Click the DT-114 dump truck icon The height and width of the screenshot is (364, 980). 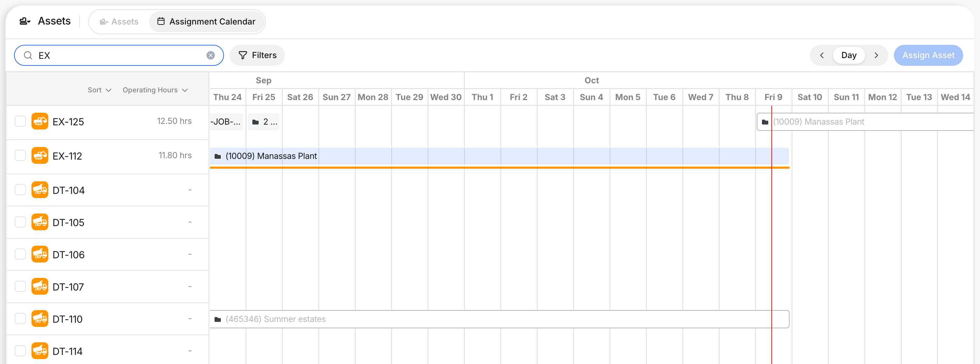[40, 351]
